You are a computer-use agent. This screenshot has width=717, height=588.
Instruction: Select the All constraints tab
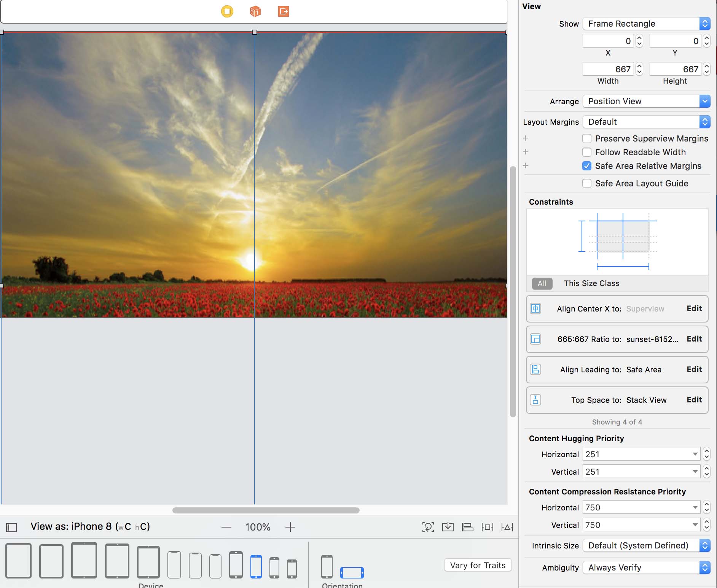click(542, 283)
